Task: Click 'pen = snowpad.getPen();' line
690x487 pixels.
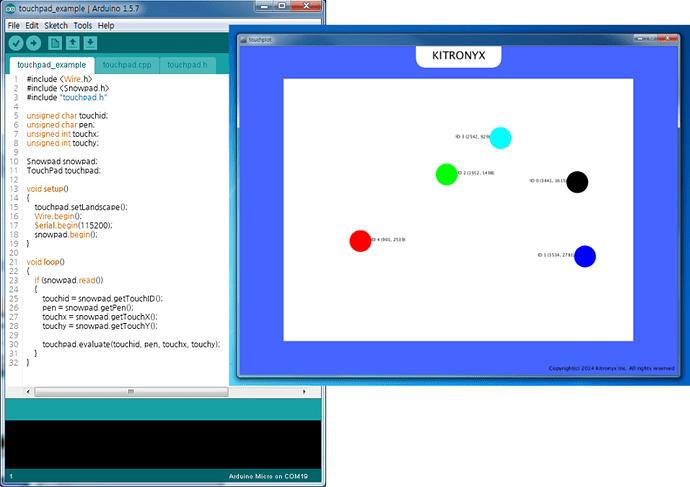Action: [88, 308]
